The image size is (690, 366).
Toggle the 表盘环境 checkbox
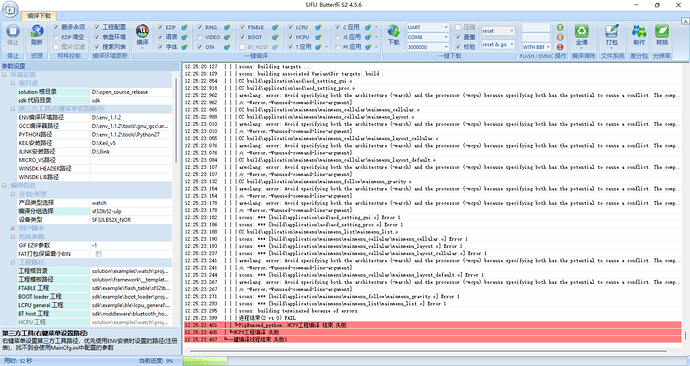(x=97, y=37)
